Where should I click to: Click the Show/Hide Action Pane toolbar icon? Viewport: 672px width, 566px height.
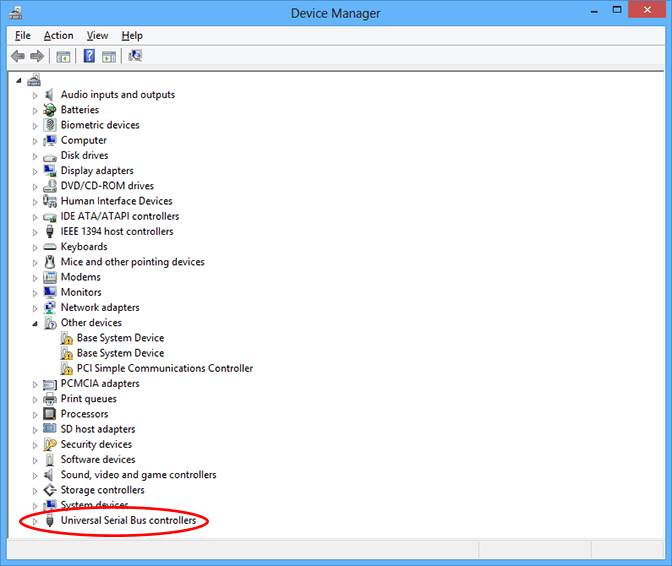(x=109, y=56)
